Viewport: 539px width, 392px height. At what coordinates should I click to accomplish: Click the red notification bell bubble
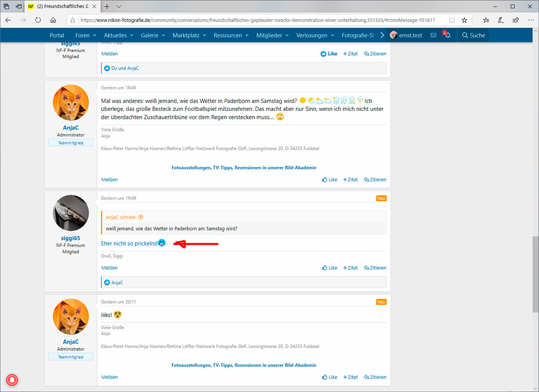(x=12, y=380)
